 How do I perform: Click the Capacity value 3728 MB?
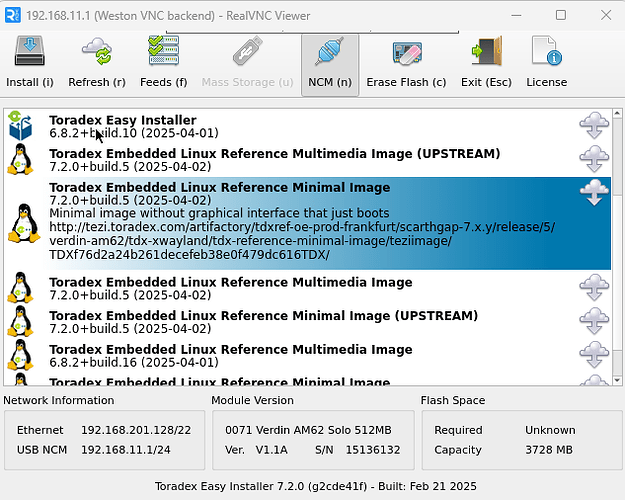point(549,450)
